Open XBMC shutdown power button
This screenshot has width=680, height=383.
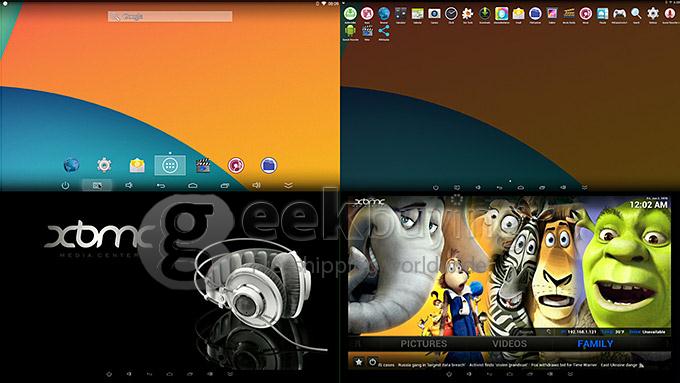click(373, 362)
